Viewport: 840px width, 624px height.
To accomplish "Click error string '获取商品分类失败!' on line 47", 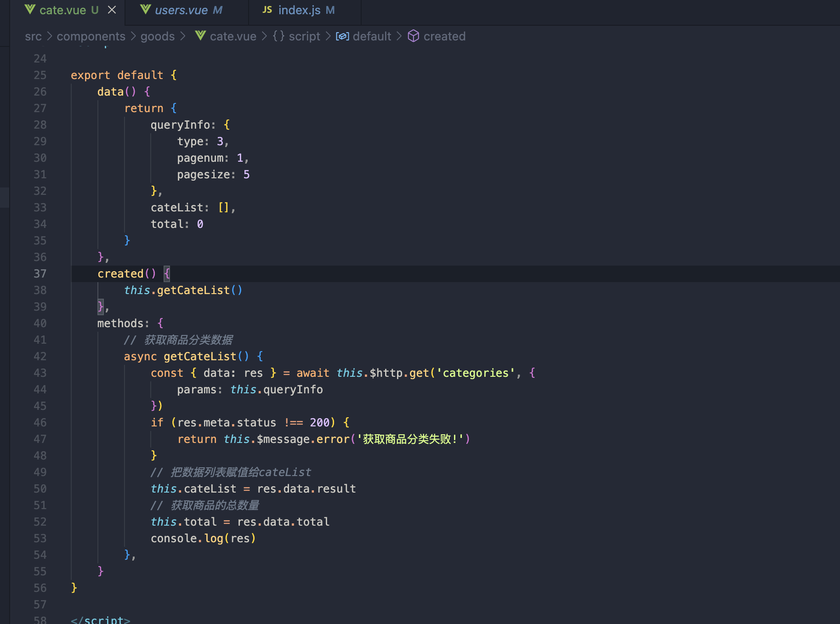I will point(410,439).
